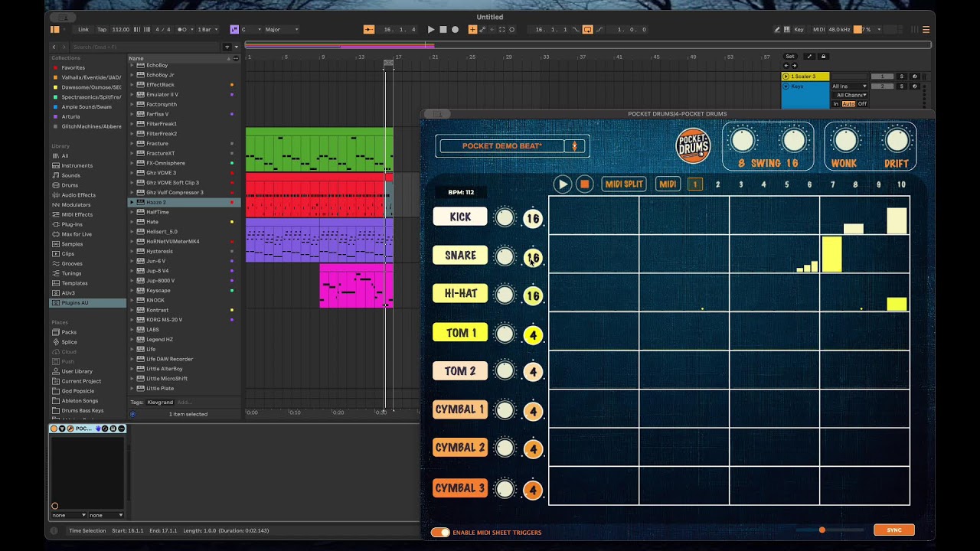Click the browser search field

[x=145, y=47]
